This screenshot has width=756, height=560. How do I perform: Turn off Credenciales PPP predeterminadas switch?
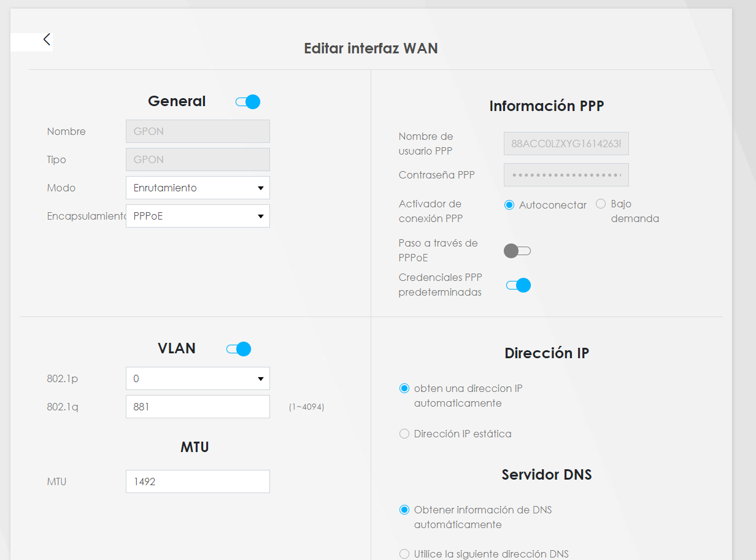point(518,285)
